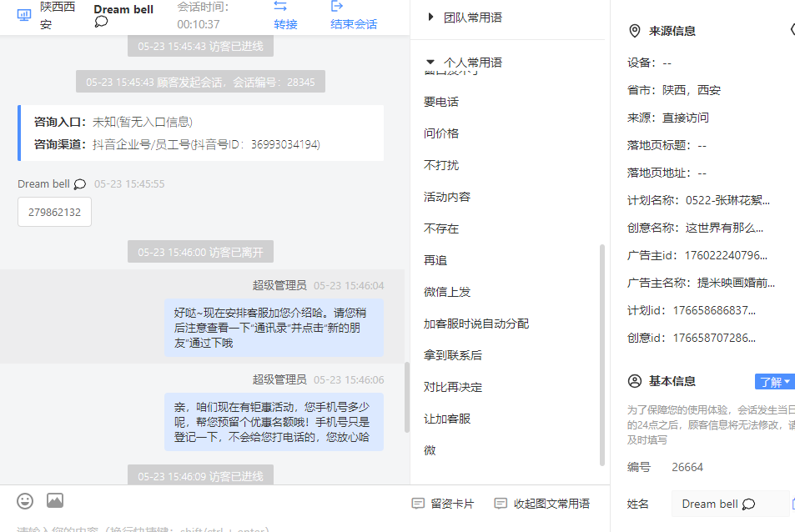
Task: Select the 问价格 quick phrase
Action: (441, 133)
